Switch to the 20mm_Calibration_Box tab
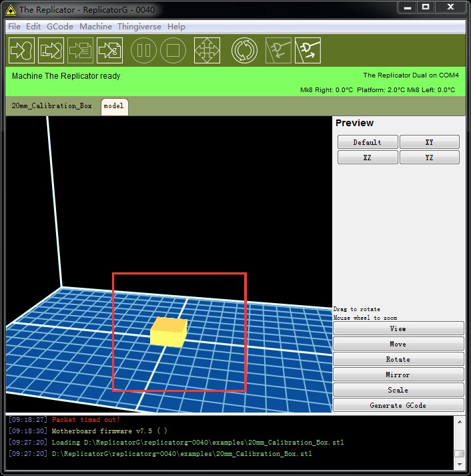This screenshot has width=471, height=476. pos(51,106)
